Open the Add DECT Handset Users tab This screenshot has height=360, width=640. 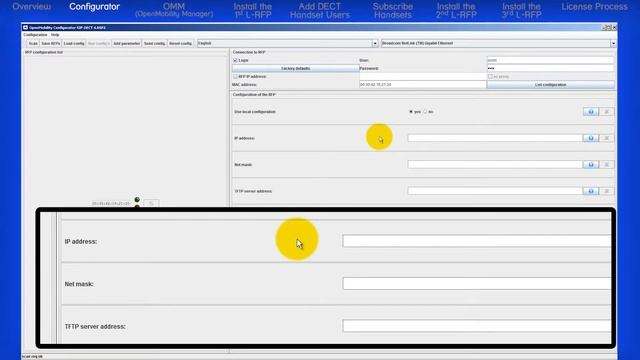pyautogui.click(x=320, y=11)
